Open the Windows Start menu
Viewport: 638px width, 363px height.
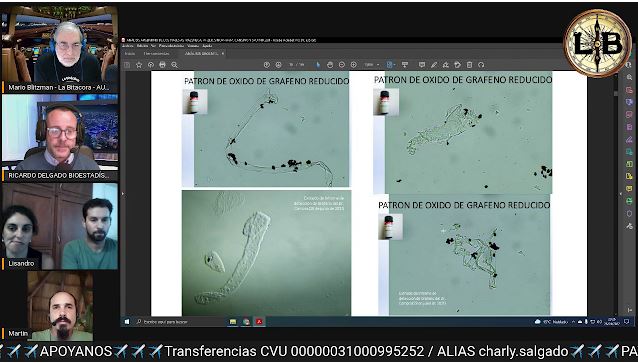click(127, 322)
